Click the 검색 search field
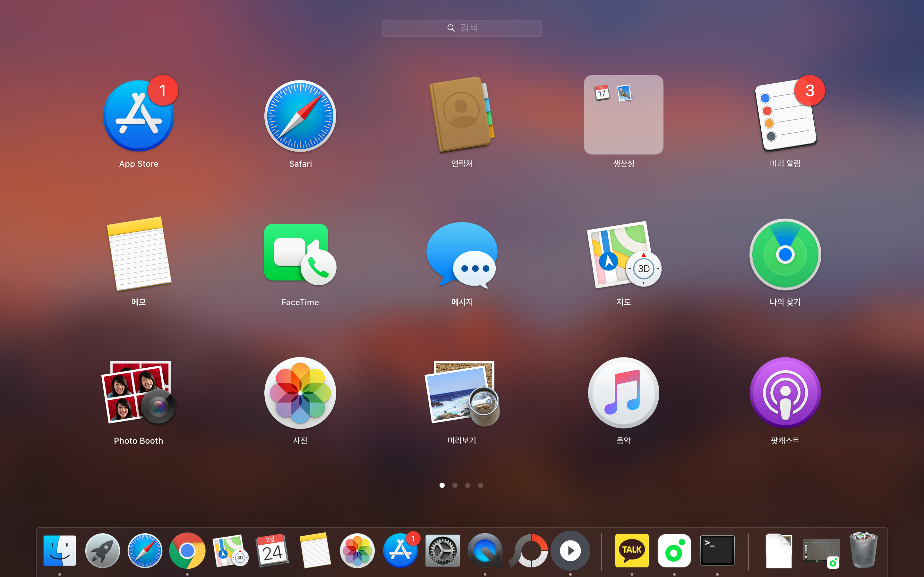 tap(462, 28)
